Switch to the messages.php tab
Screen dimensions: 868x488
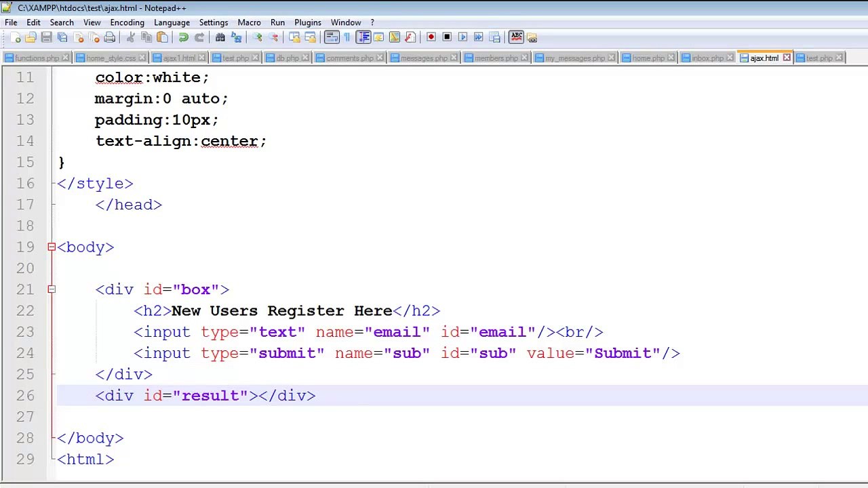click(x=424, y=58)
